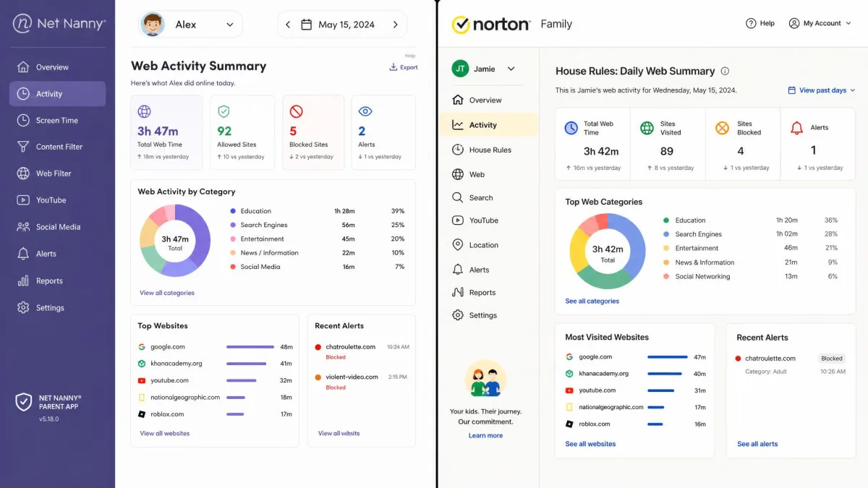Click the Norton Web globe icon
The height and width of the screenshot is (488, 868).
coord(458,174)
